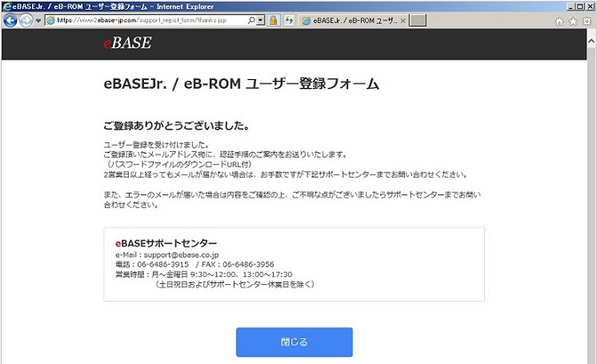The width and height of the screenshot is (597, 364).
Task: Click the Internet Explorer icon in title bar
Action: [x=6, y=6]
